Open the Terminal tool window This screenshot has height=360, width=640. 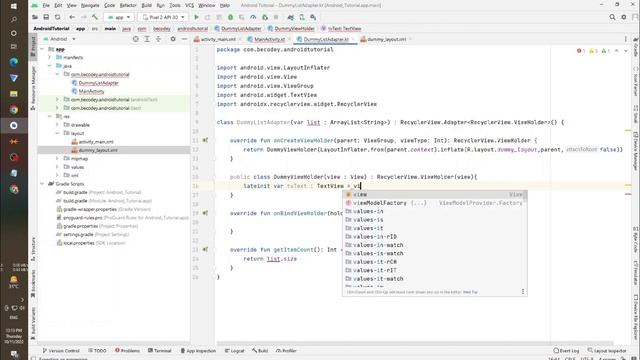coord(160,351)
